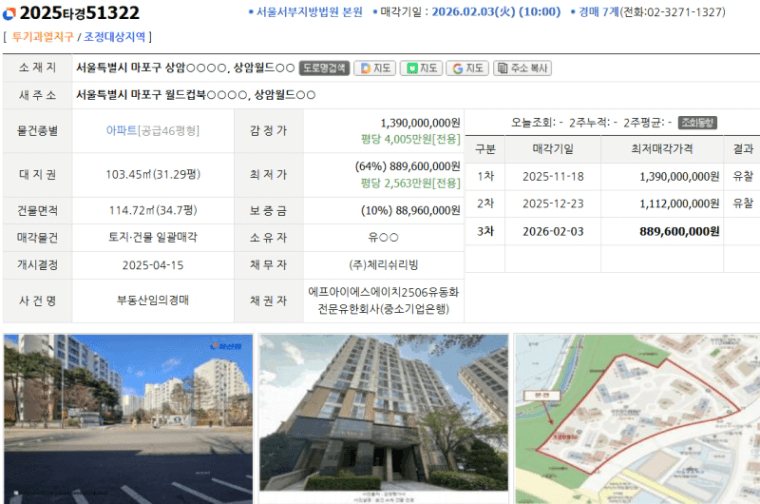The image size is (760, 504).
Task: Select case number 2025타경51322
Action: coord(79,13)
